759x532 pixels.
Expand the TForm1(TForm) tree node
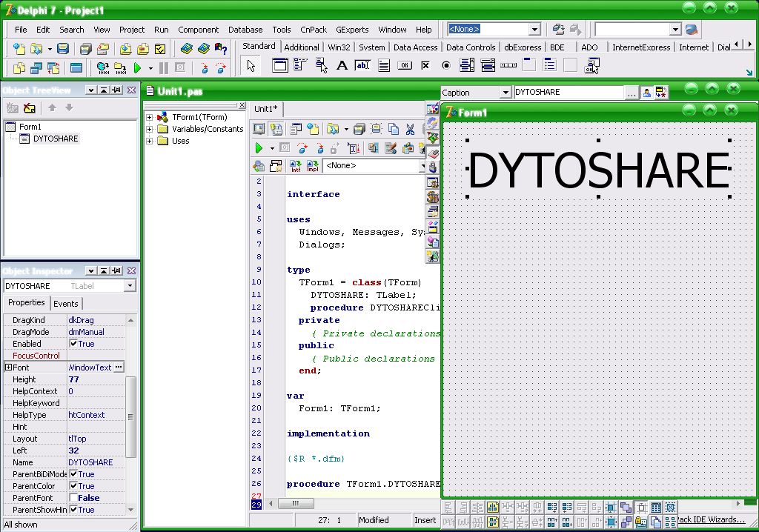(150, 117)
